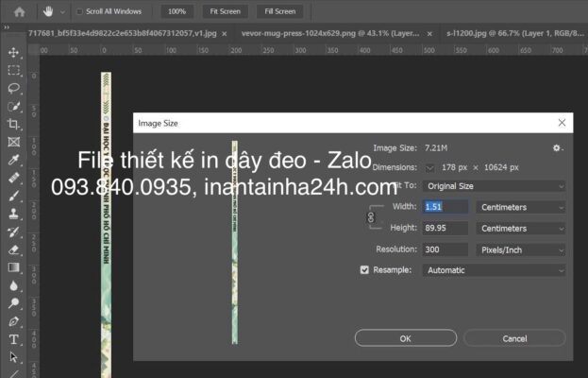Screen dimensions: 588x378
Task: Select the Move tool
Action: [13, 52]
